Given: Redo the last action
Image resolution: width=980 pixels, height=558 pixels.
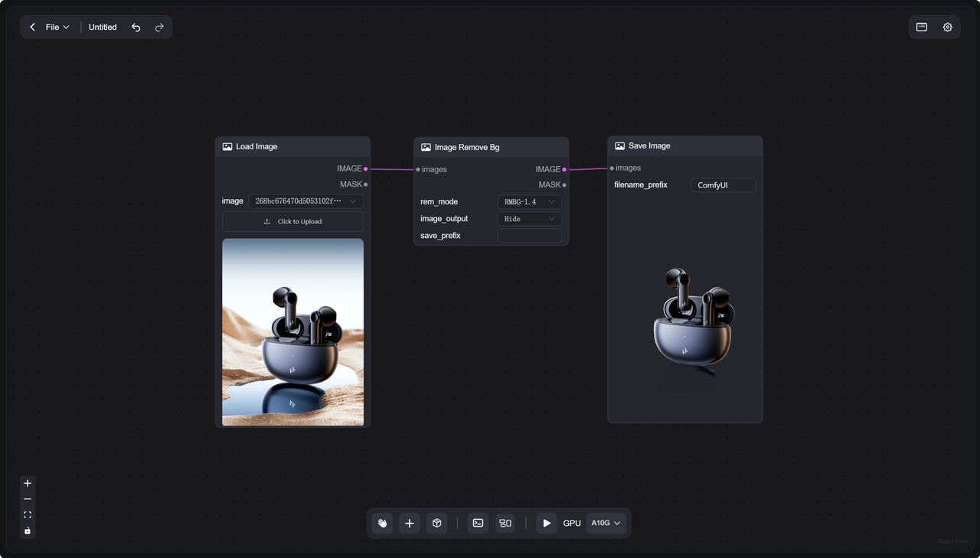Looking at the screenshot, I should click(159, 28).
